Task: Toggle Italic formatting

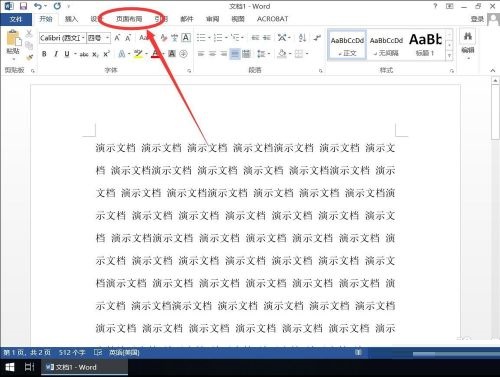Action: pos(55,54)
